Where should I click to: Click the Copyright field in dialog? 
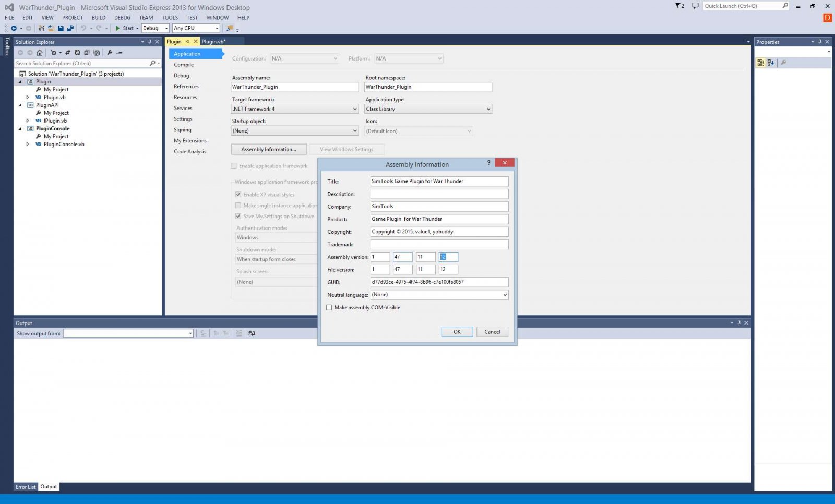click(439, 232)
